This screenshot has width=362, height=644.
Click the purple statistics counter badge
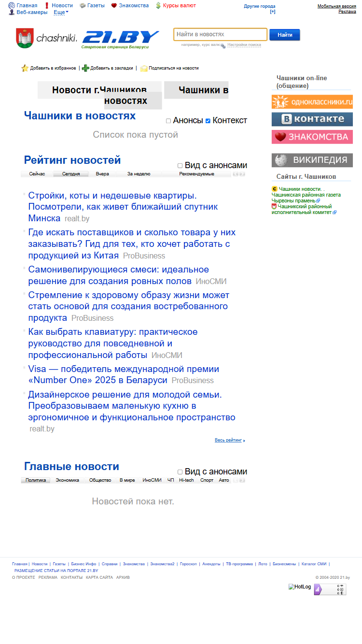pos(330,589)
